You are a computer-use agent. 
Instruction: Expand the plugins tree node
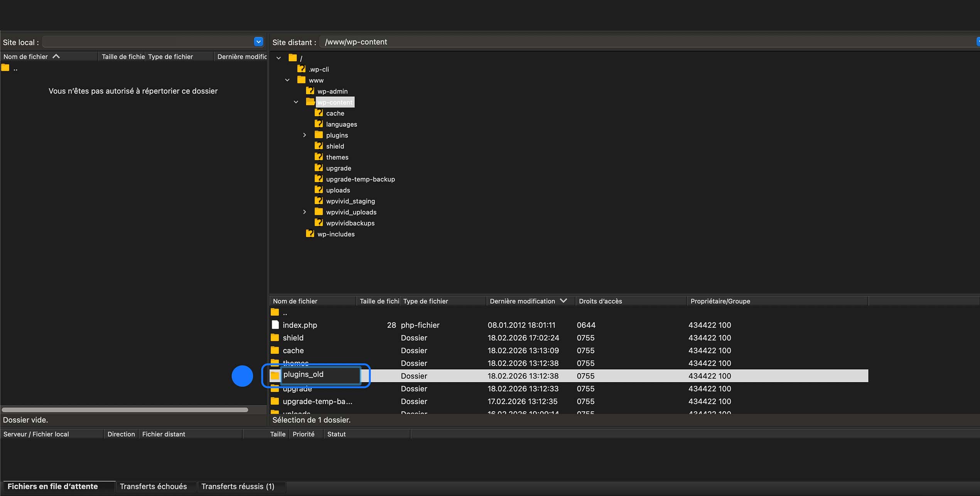point(304,135)
